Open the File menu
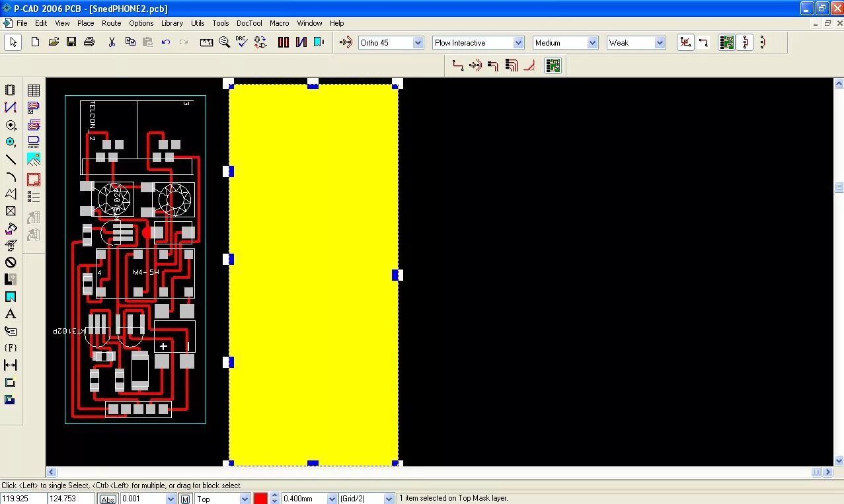Screen dimensions: 844x504 [x=22, y=23]
